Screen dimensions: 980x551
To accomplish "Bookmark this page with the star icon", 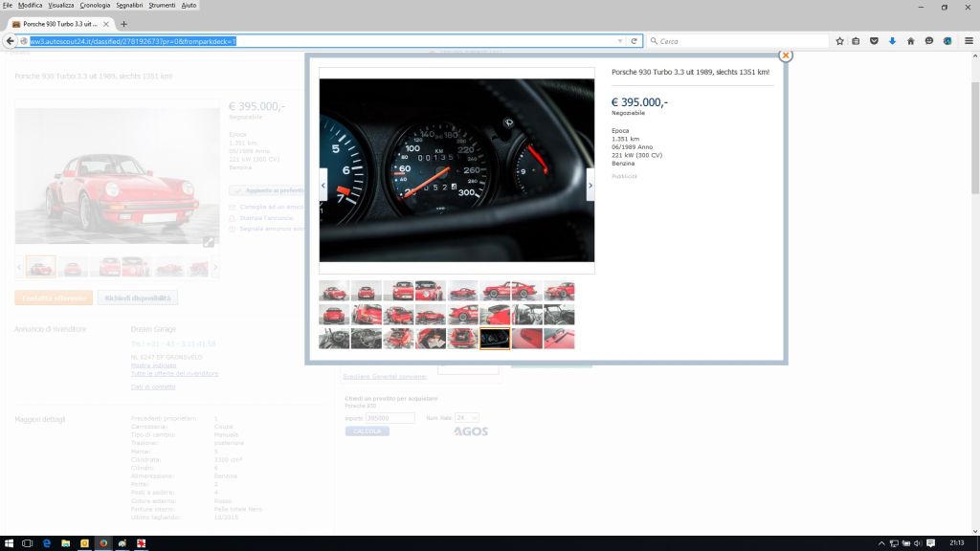I will tap(839, 41).
